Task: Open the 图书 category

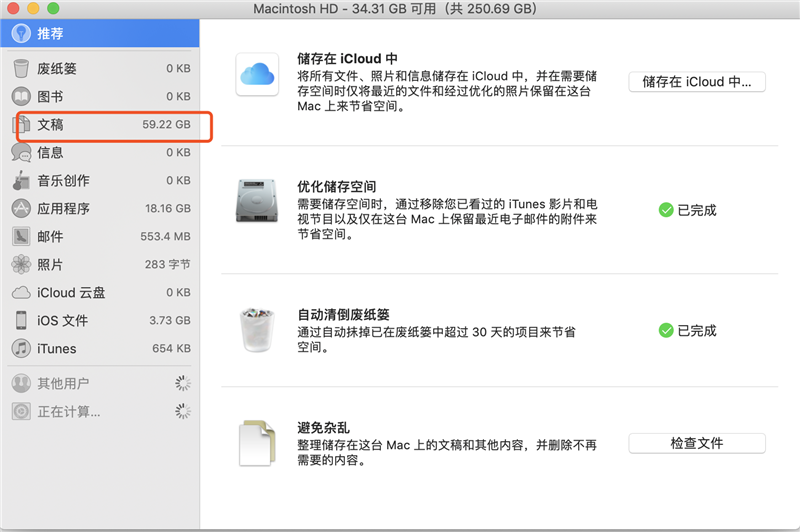Action: pos(100,96)
